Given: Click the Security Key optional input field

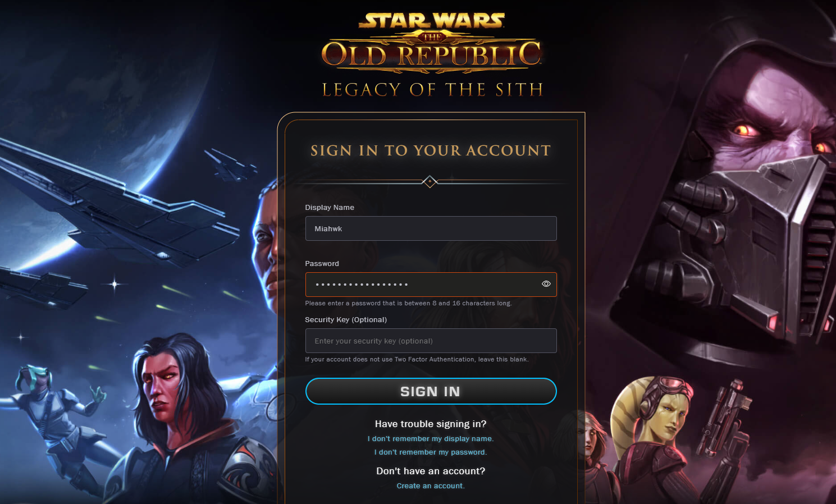Looking at the screenshot, I should coord(431,341).
